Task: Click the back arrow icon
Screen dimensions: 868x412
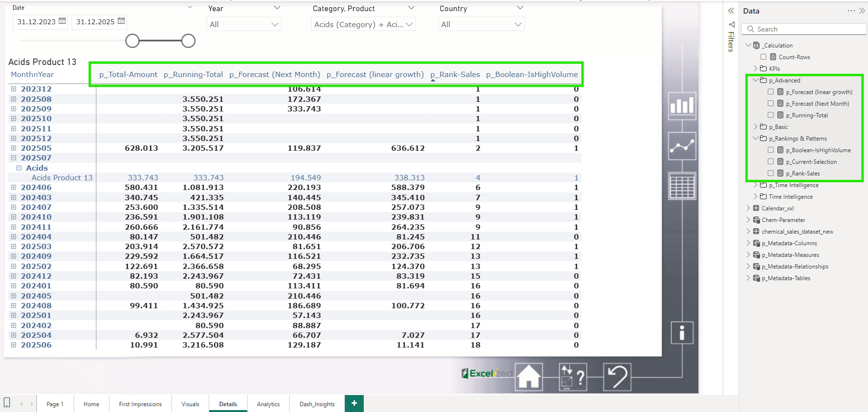Action: coord(617,377)
